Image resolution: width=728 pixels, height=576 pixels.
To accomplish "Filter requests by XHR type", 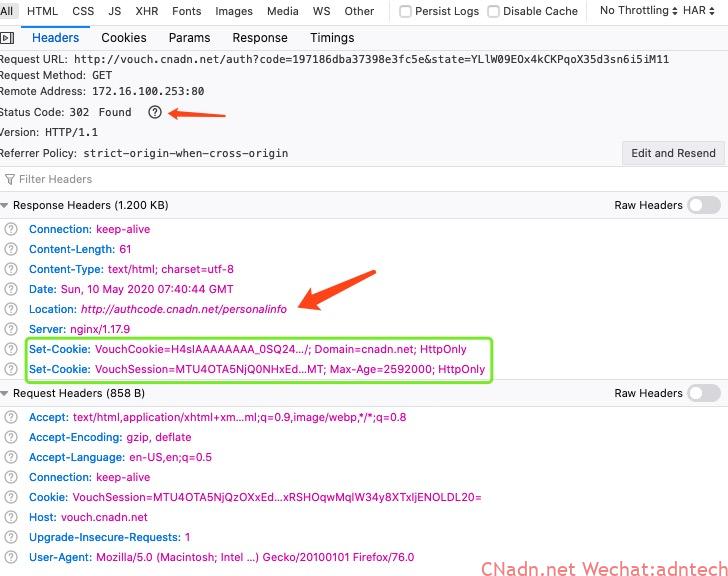I will (x=146, y=11).
